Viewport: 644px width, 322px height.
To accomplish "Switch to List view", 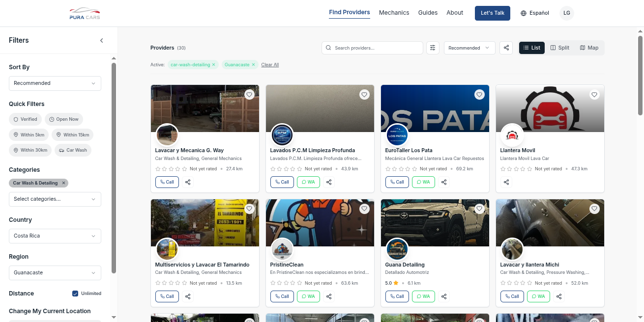I will tap(532, 48).
